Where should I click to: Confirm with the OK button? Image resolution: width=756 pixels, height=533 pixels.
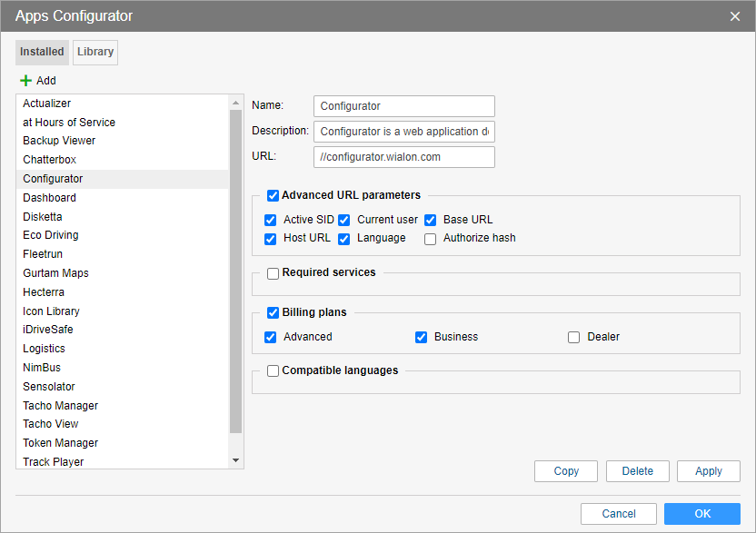pos(702,514)
